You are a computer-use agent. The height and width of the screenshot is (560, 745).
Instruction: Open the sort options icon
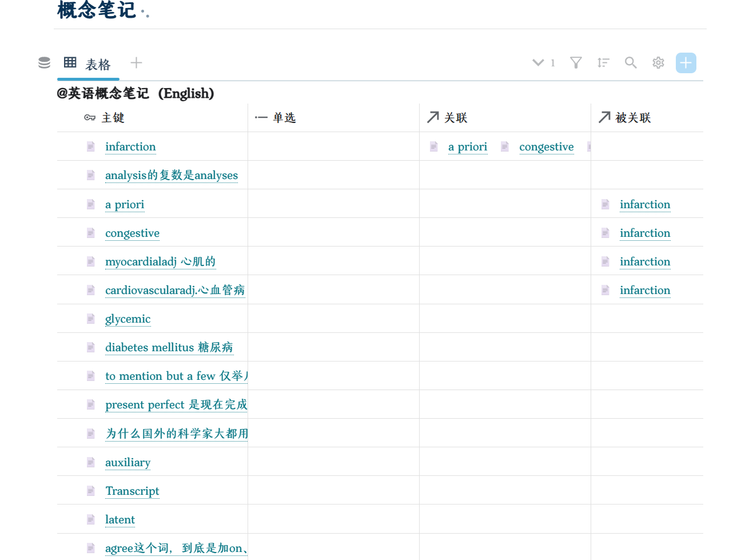point(603,63)
